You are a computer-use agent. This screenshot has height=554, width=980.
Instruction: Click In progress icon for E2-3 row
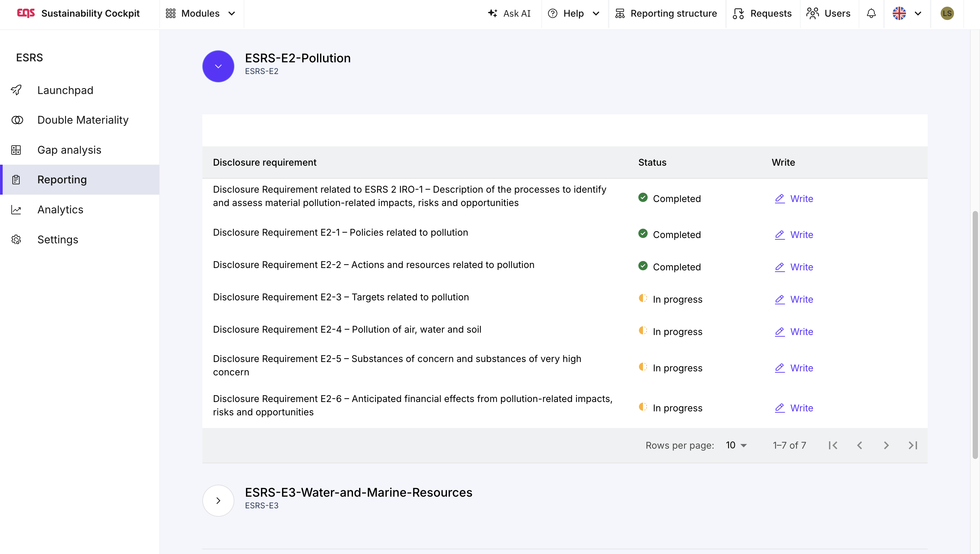[x=643, y=298]
